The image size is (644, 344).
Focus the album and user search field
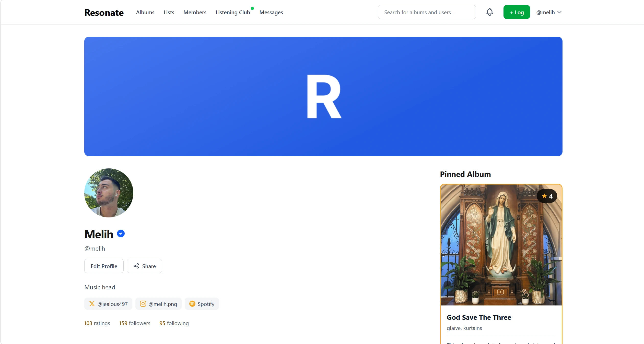pos(427,12)
